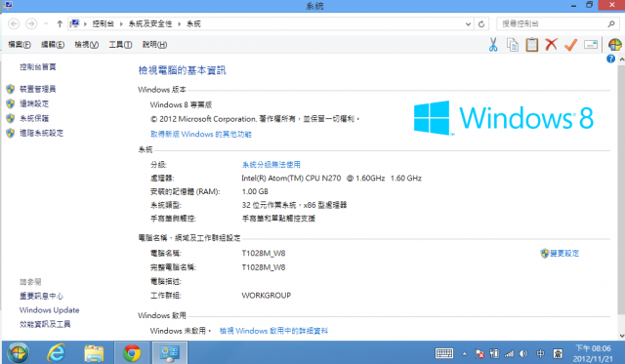Open 效能資訊及工具 link
625x364 pixels.
[45, 324]
